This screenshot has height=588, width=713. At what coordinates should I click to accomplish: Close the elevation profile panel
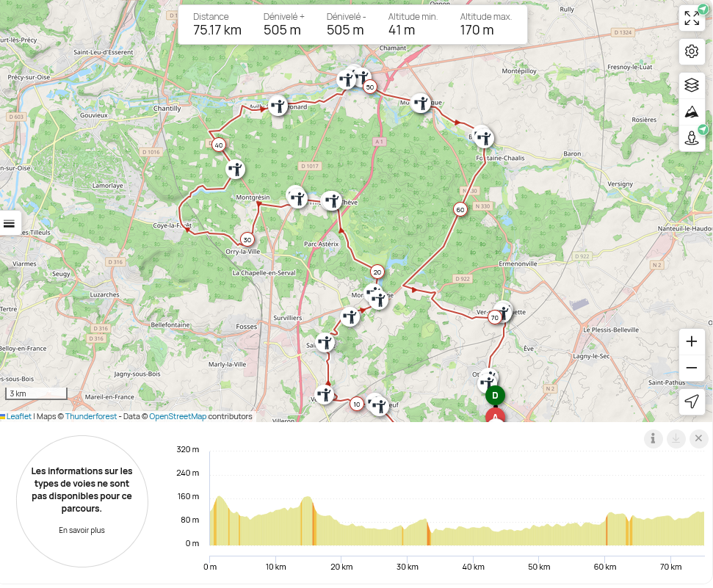tap(698, 439)
